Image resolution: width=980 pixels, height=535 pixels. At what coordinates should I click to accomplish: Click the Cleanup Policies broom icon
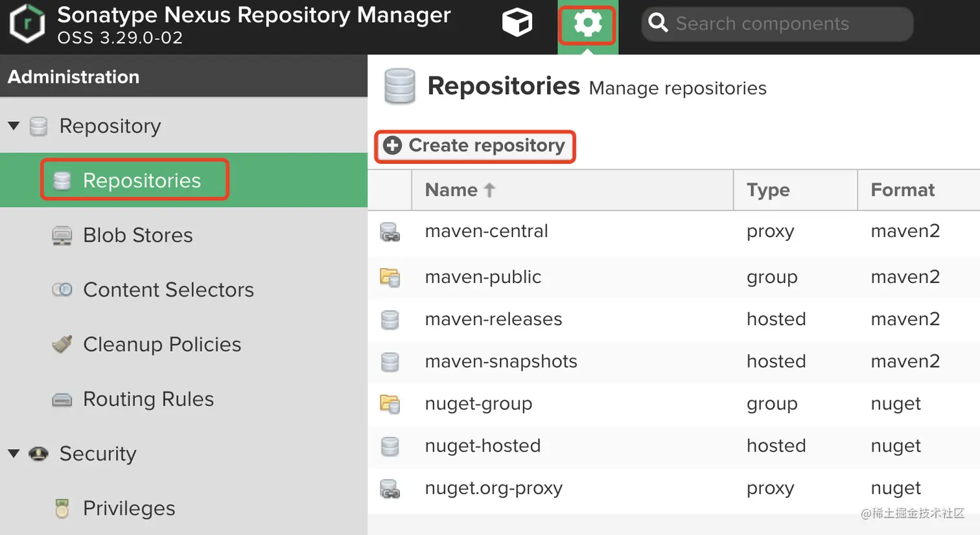62,344
